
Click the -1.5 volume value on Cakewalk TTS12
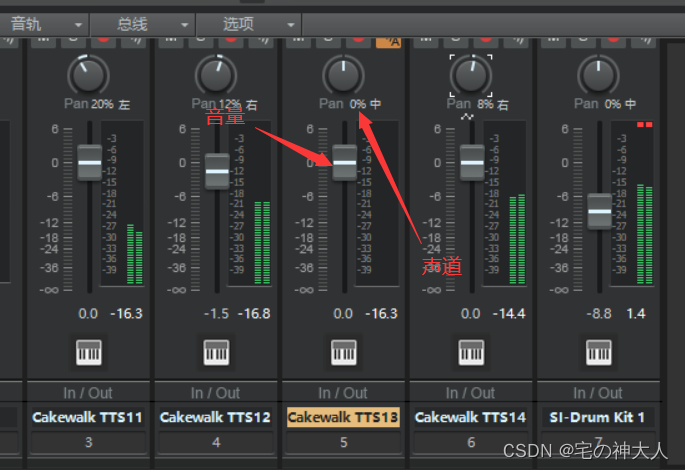pyautogui.click(x=216, y=314)
